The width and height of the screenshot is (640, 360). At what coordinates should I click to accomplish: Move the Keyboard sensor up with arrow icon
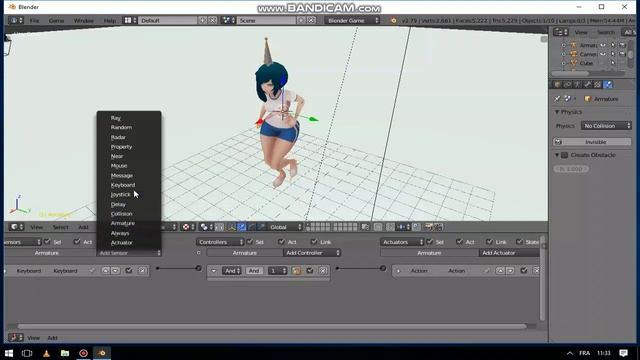coord(106,270)
